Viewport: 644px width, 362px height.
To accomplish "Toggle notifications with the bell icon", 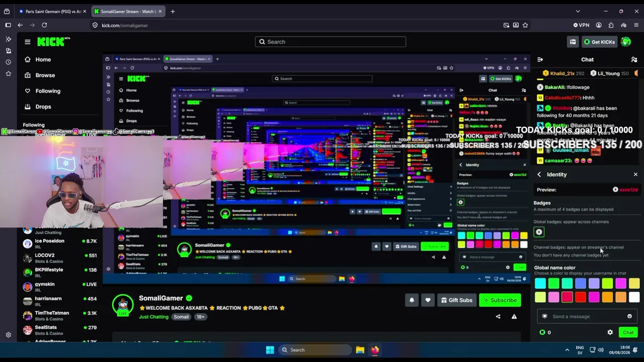I will point(412,300).
